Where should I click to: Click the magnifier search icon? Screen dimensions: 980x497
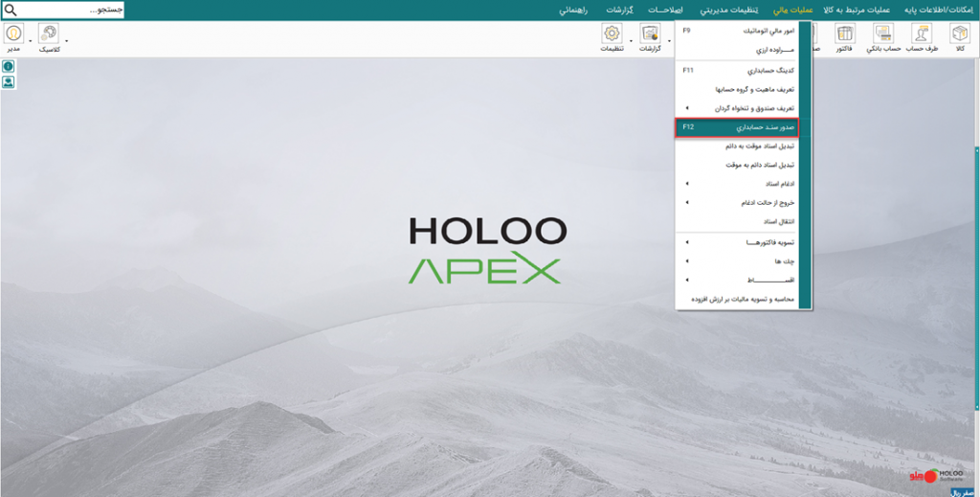coord(11,10)
